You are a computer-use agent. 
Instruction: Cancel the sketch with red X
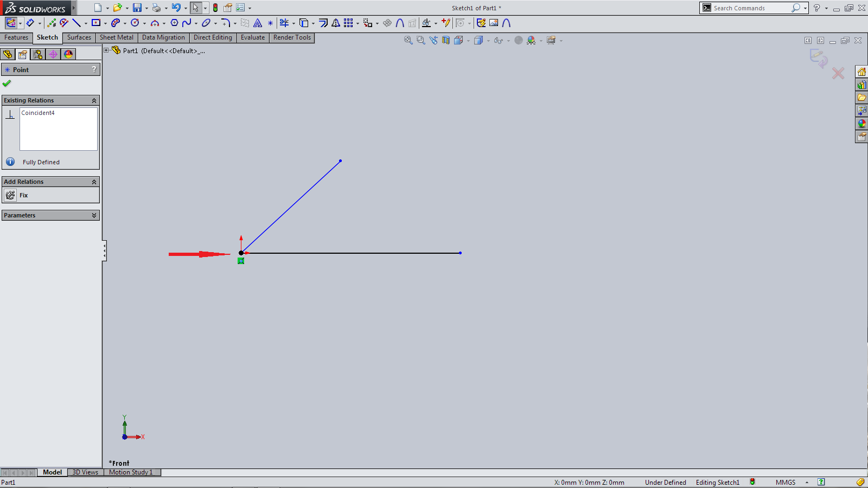pyautogui.click(x=838, y=73)
